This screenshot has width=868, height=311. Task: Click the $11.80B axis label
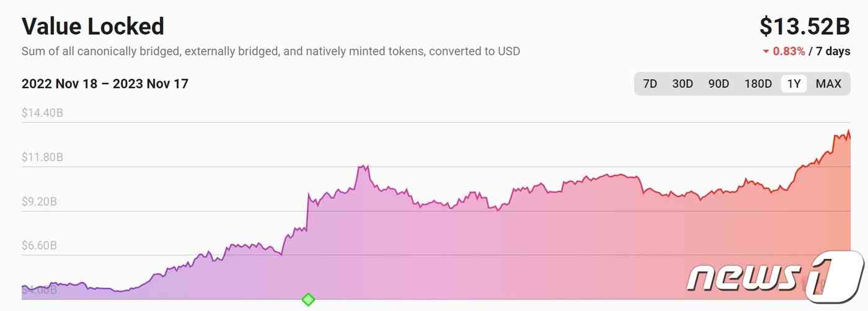pyautogui.click(x=42, y=157)
